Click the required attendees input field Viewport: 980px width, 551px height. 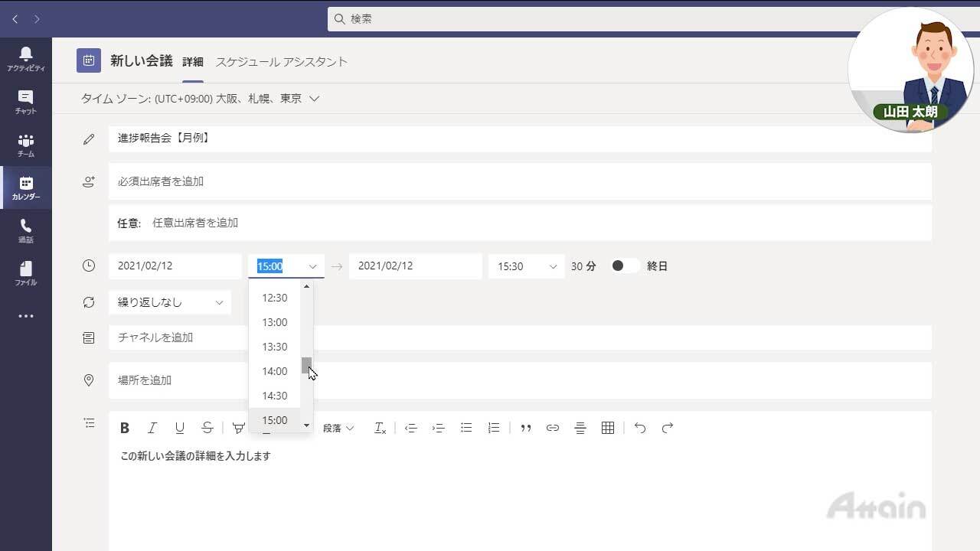click(x=519, y=181)
